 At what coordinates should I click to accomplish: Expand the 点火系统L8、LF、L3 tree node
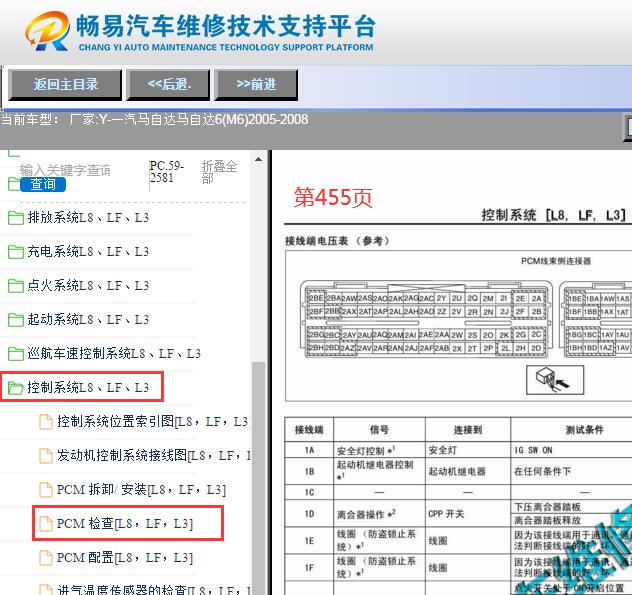88,286
